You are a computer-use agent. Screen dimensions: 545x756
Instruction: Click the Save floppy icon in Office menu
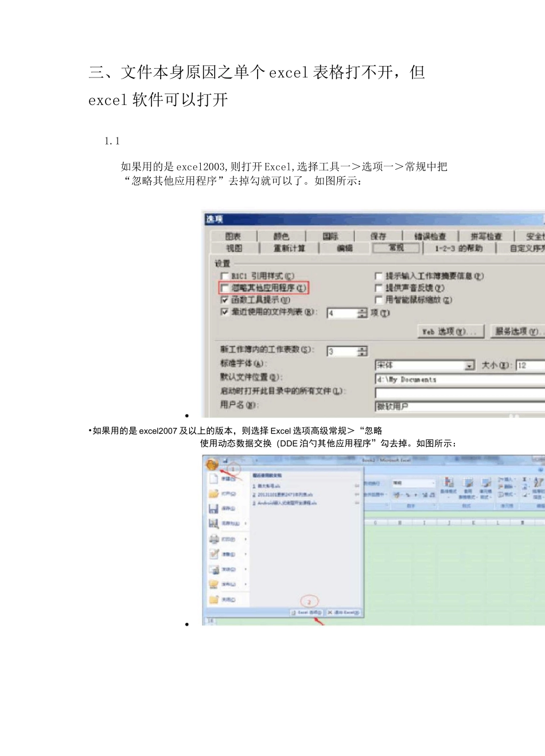coord(213,508)
